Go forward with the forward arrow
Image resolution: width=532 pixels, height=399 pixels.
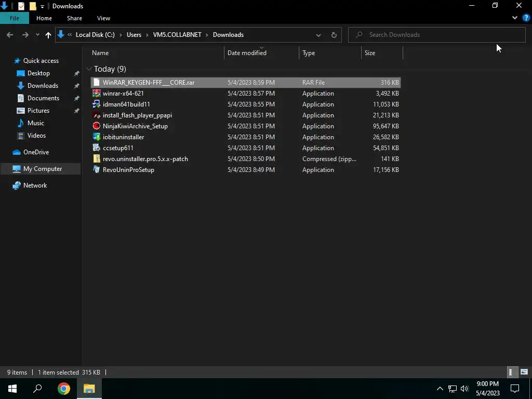point(25,35)
